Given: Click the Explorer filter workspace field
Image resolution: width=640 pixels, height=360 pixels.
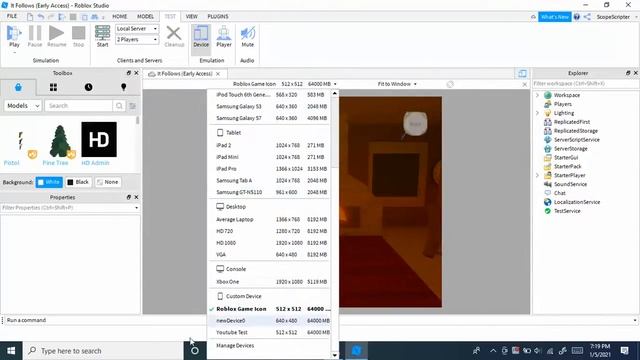Looking at the screenshot, I should [x=585, y=84].
